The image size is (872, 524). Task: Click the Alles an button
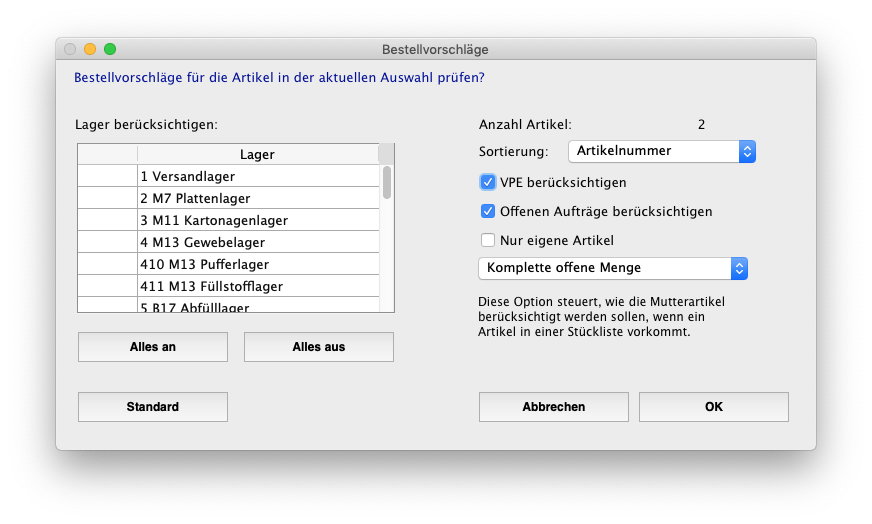tap(153, 347)
